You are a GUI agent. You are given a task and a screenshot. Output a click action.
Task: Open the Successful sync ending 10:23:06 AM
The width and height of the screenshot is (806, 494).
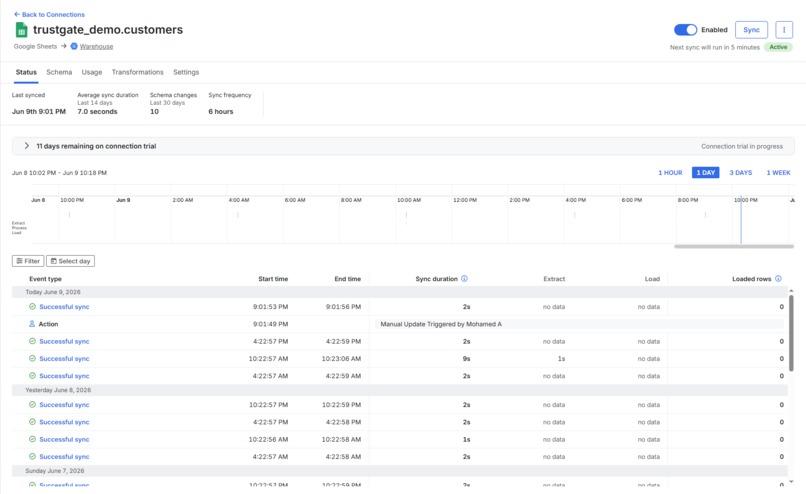(64, 359)
